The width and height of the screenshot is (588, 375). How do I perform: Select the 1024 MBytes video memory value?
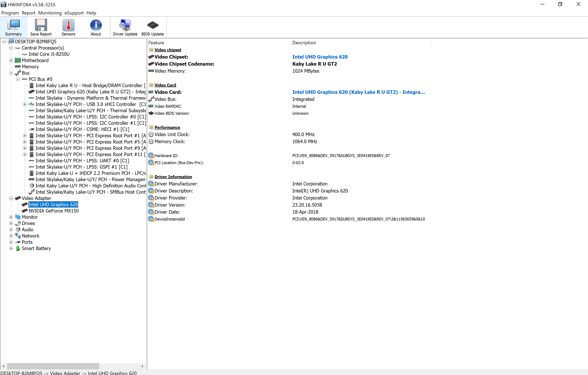(306, 71)
